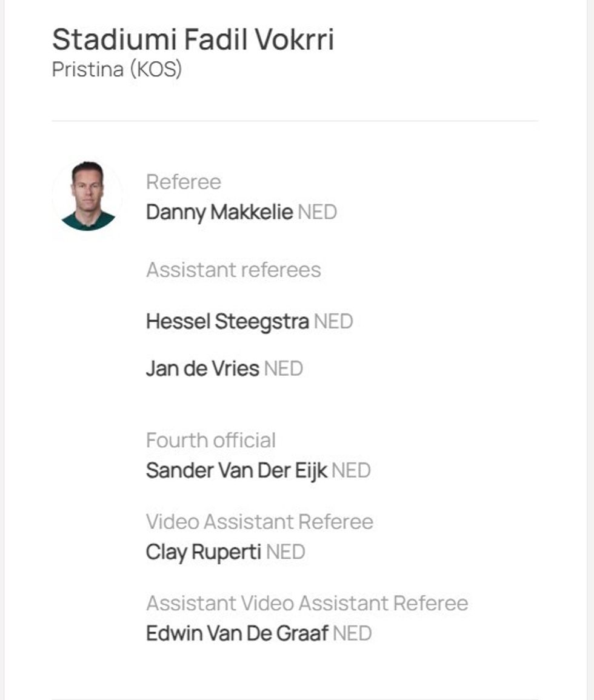
Task: Click NED code next to Clay Ruperti
Action: tap(285, 552)
